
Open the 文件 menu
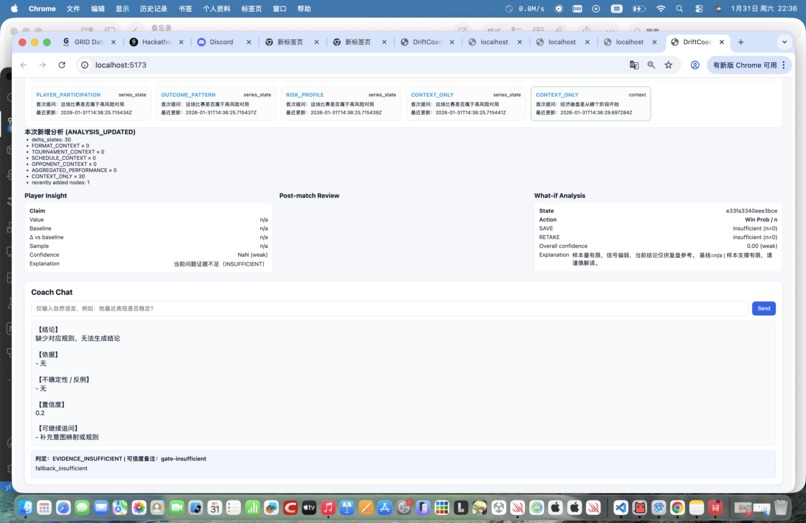click(73, 9)
